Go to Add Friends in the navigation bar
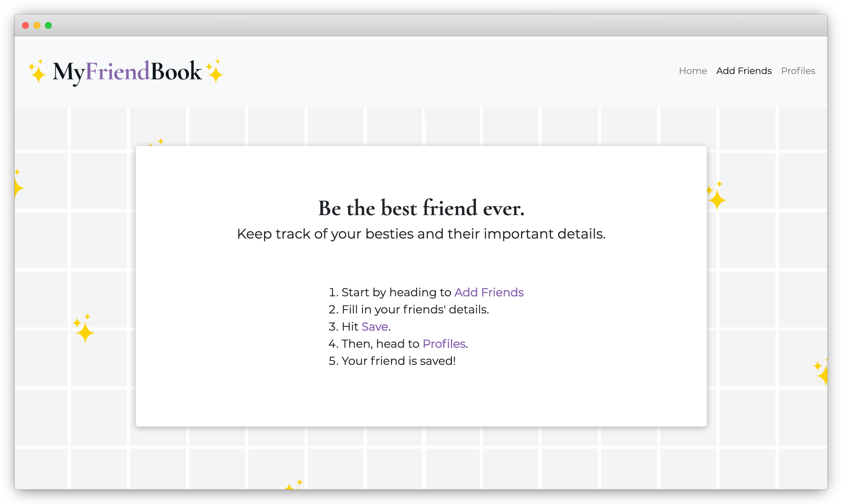 (x=744, y=71)
